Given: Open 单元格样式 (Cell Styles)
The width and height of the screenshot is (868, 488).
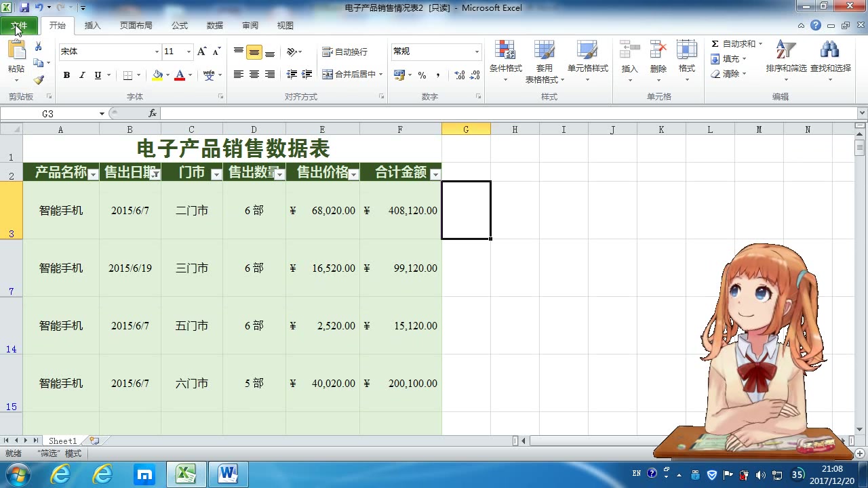Looking at the screenshot, I should click(x=587, y=61).
